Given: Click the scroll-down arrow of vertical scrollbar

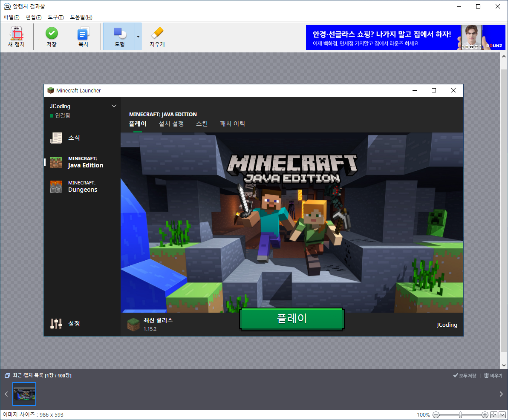Looking at the screenshot, I should 504,365.
